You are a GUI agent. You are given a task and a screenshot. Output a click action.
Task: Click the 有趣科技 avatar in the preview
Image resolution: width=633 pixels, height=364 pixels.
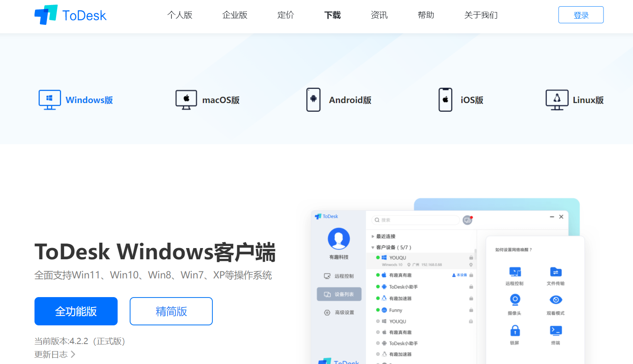pos(339,239)
